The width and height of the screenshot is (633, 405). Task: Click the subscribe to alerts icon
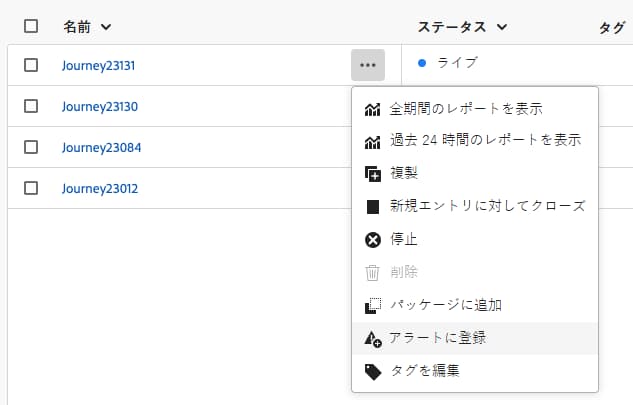(373, 338)
